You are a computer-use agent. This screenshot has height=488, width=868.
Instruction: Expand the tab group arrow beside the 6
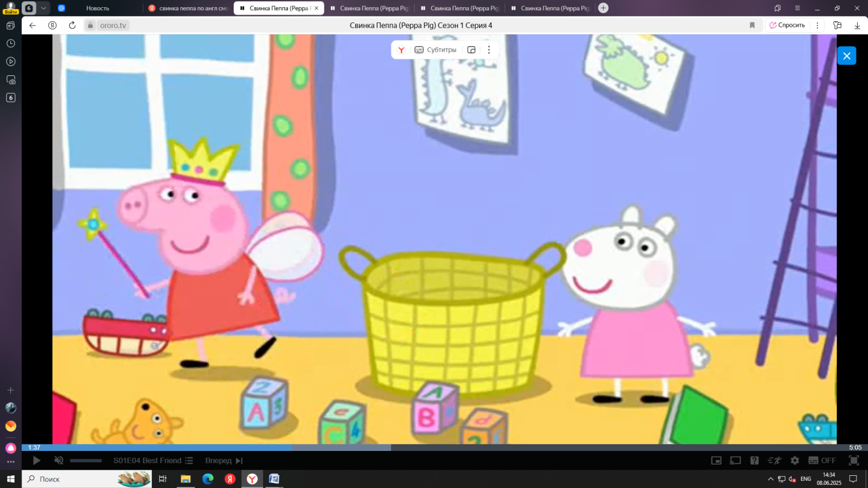click(44, 8)
